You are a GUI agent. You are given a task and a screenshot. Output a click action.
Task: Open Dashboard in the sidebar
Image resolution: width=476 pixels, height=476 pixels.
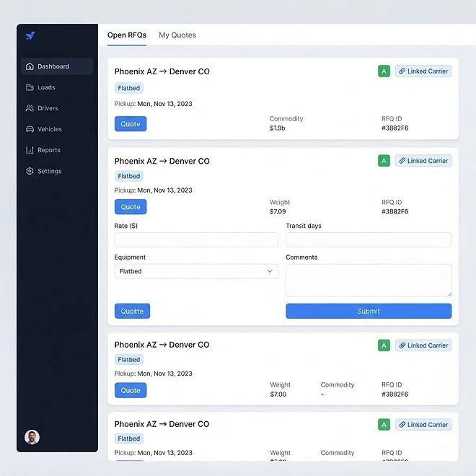pos(57,66)
